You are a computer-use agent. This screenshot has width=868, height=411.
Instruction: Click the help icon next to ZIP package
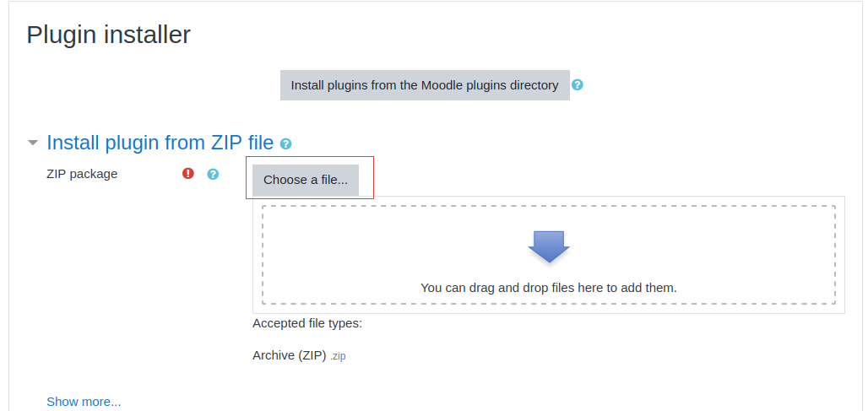pyautogui.click(x=213, y=174)
